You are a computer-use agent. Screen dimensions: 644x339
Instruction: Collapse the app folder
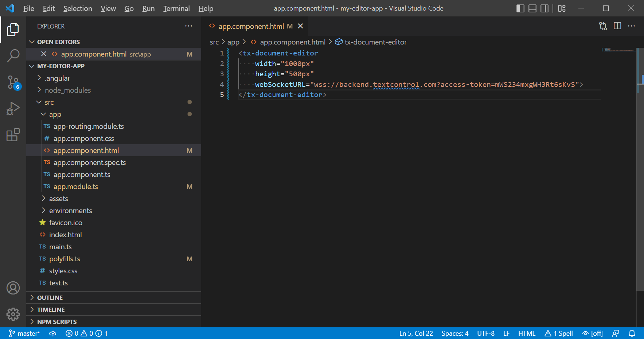point(114,114)
